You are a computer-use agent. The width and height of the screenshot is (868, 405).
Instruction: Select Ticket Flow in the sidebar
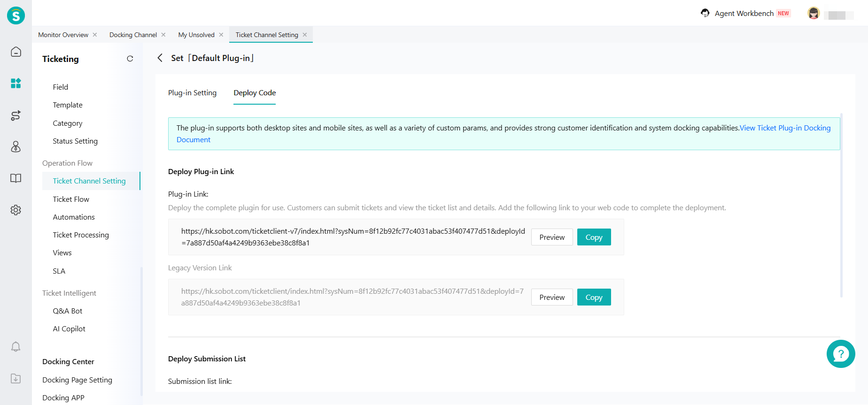(x=71, y=199)
